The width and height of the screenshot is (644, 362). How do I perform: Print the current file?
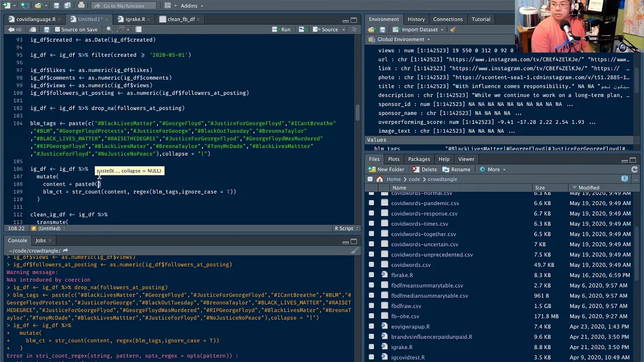[82, 6]
